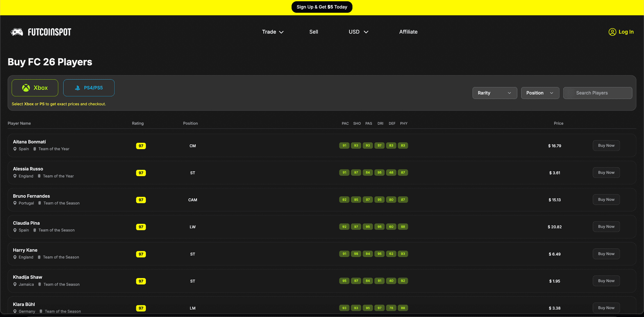Open the Sell page
The image size is (644, 317).
[314, 32]
